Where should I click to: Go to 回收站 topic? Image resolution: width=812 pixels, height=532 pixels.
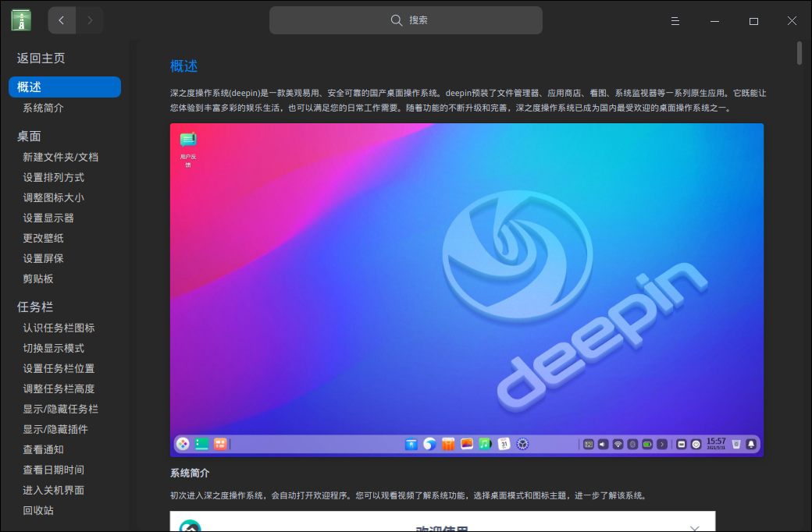point(37,510)
